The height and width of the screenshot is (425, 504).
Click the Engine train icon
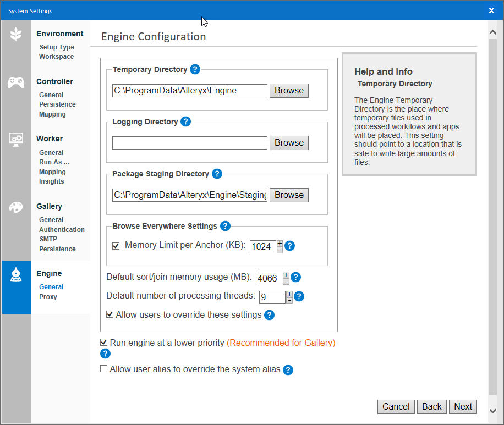click(x=16, y=275)
